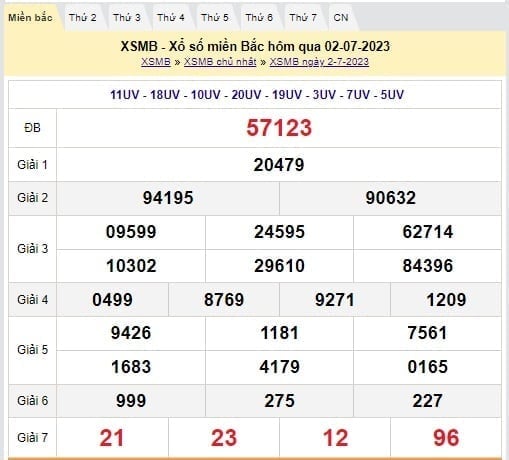Click Giải 7 number 96

(x=446, y=438)
